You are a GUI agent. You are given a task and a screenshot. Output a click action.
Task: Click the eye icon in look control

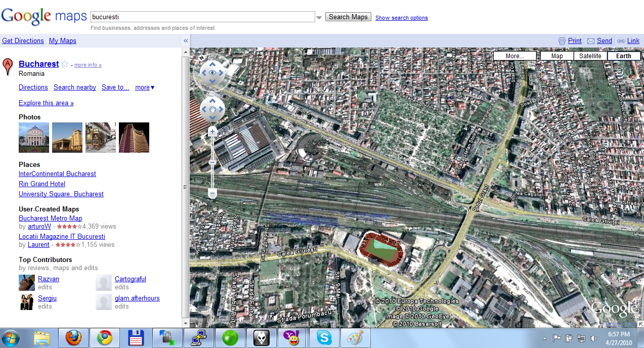(x=212, y=73)
